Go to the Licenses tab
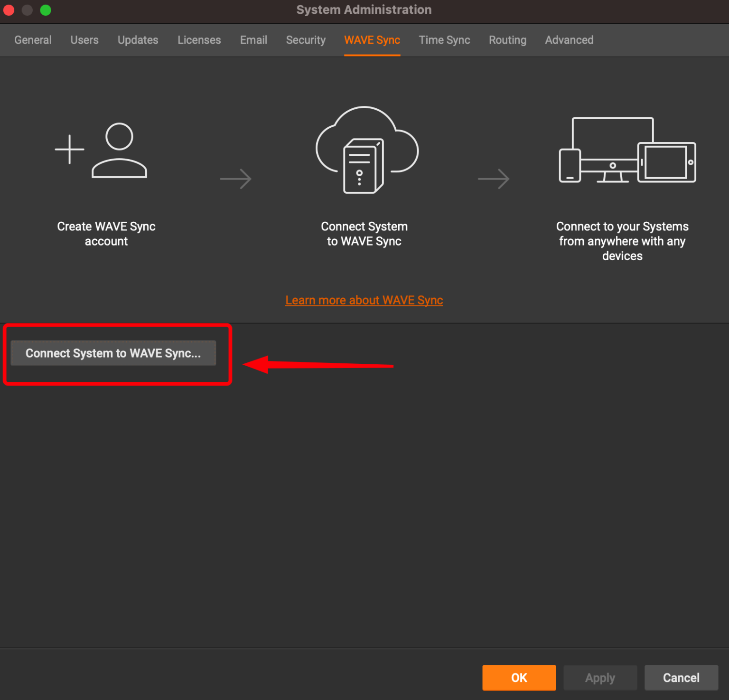The height and width of the screenshot is (700, 729). 199,40
